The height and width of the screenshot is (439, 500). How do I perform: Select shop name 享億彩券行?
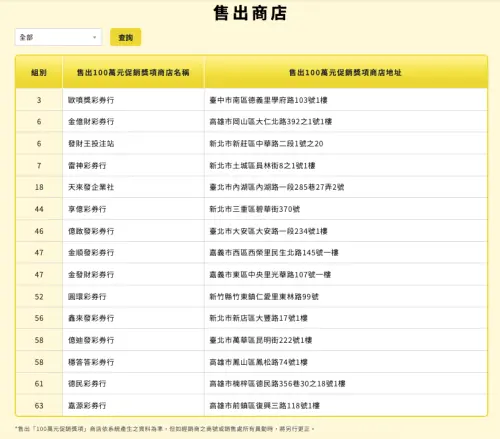[x=87, y=209]
